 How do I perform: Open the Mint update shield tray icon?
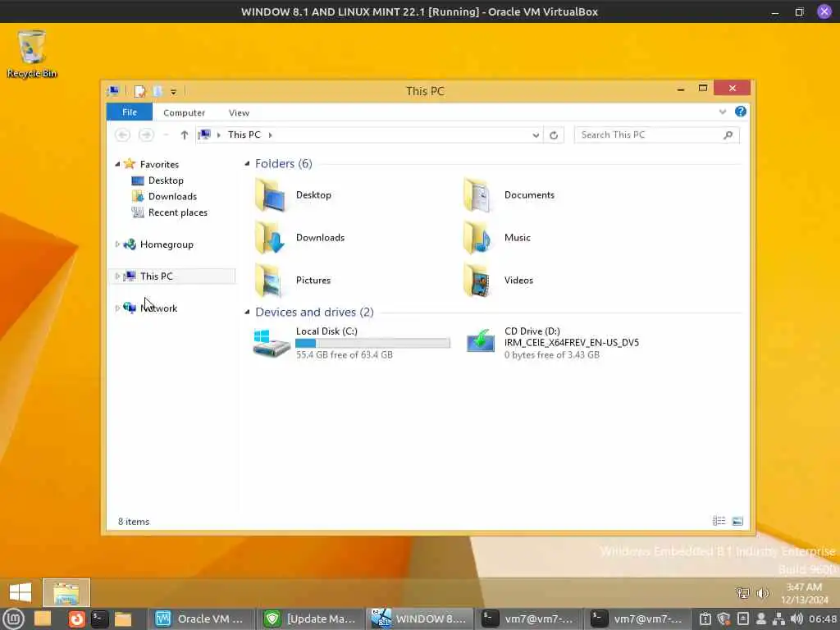click(724, 619)
